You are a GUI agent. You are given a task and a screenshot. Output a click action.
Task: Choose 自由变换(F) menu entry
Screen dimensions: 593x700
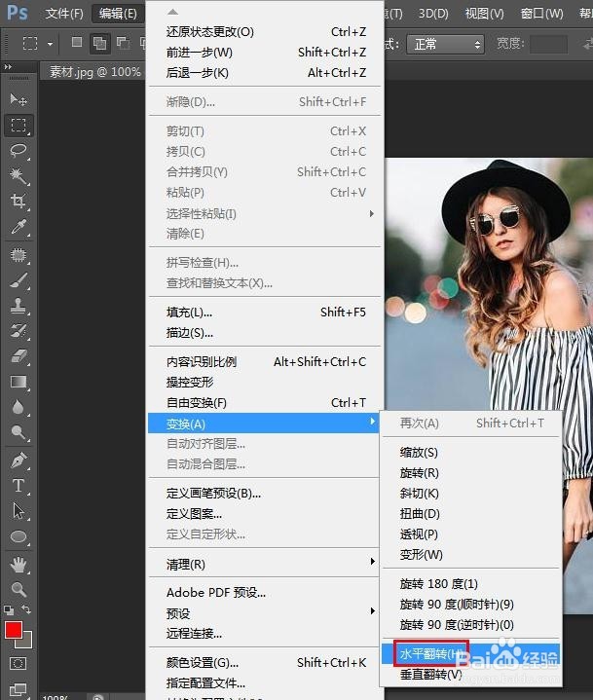click(264, 403)
